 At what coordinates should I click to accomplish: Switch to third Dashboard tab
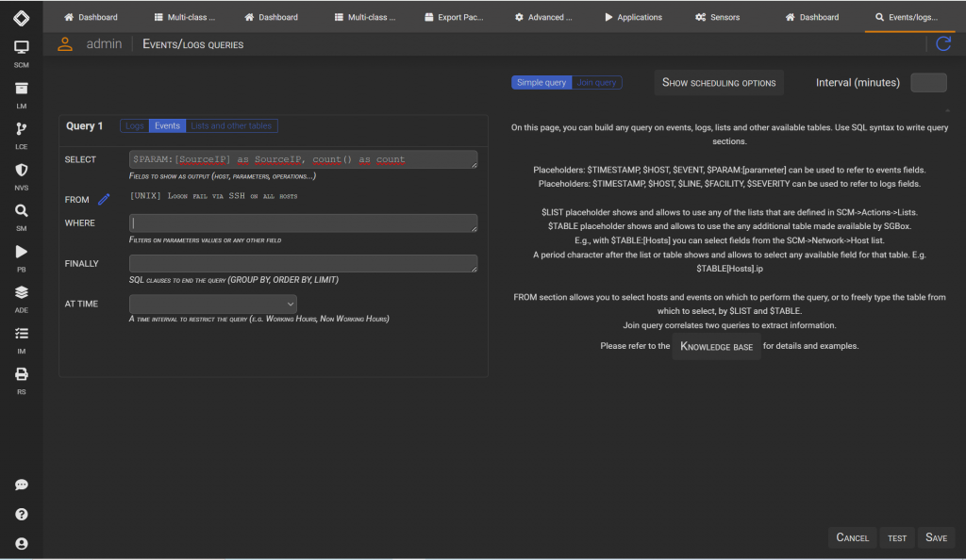812,17
